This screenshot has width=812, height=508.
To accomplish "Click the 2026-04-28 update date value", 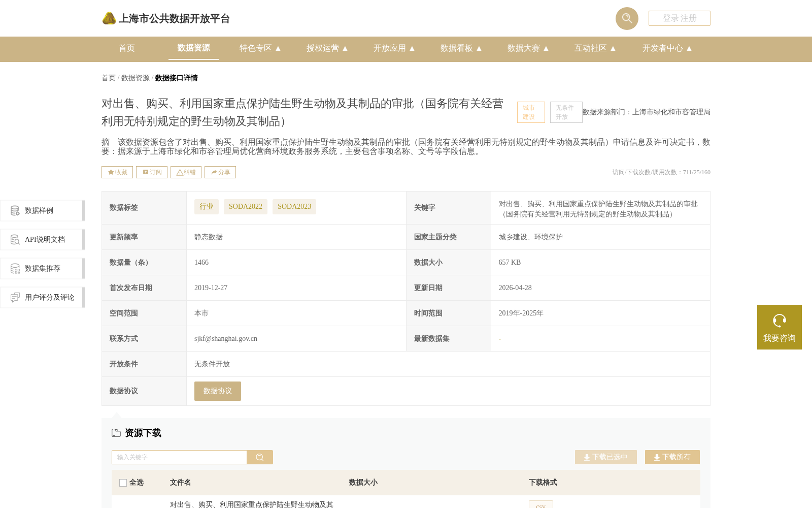I will pos(515,288).
